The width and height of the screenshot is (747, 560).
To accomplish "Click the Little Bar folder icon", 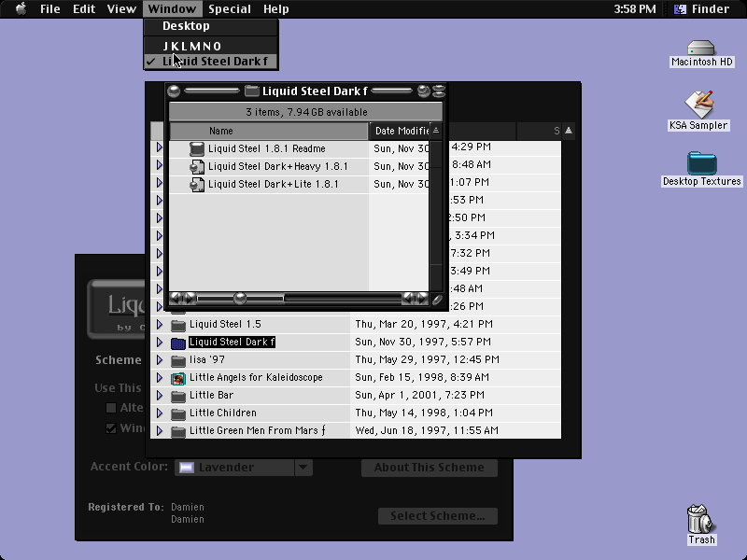I will point(178,396).
